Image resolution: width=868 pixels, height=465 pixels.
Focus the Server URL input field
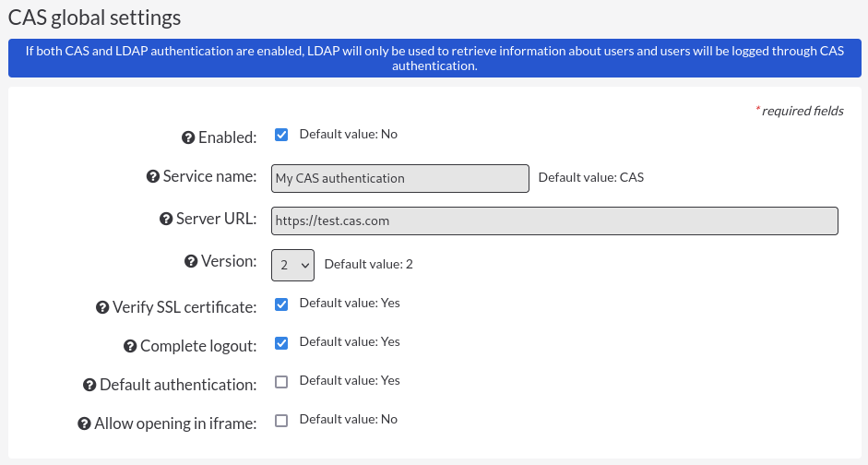(x=554, y=221)
